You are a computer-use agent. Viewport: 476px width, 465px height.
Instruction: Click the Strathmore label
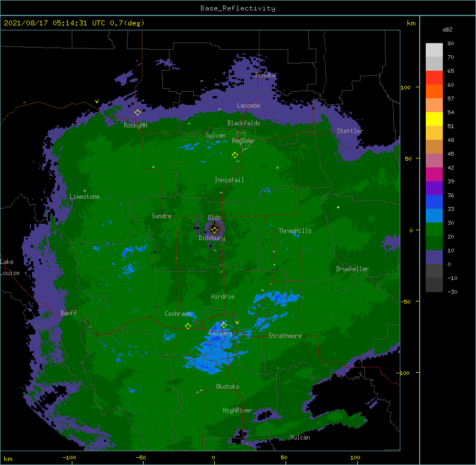click(285, 336)
